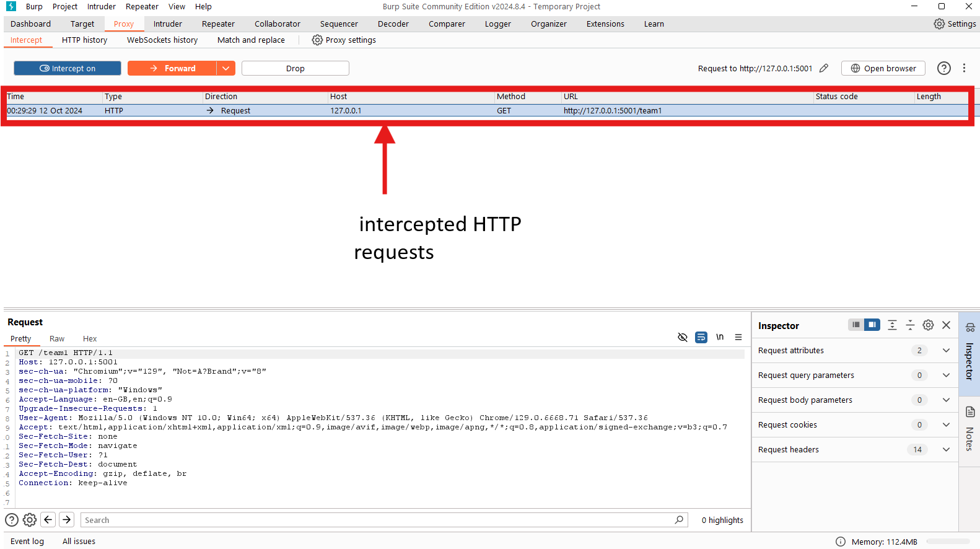Switch to the Repeater tool tab
Image resolution: width=980 pixels, height=549 pixels.
[218, 24]
